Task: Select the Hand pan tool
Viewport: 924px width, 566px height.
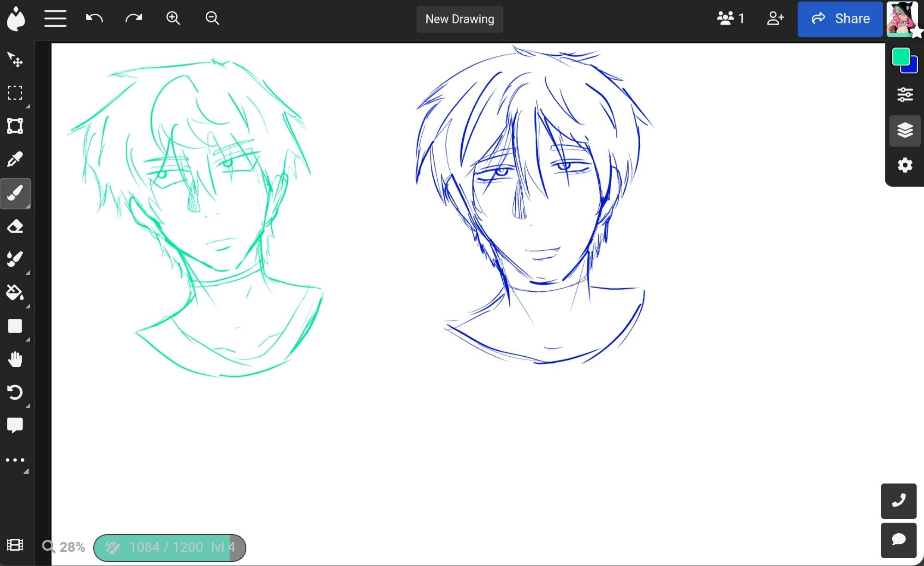Action: [x=15, y=359]
